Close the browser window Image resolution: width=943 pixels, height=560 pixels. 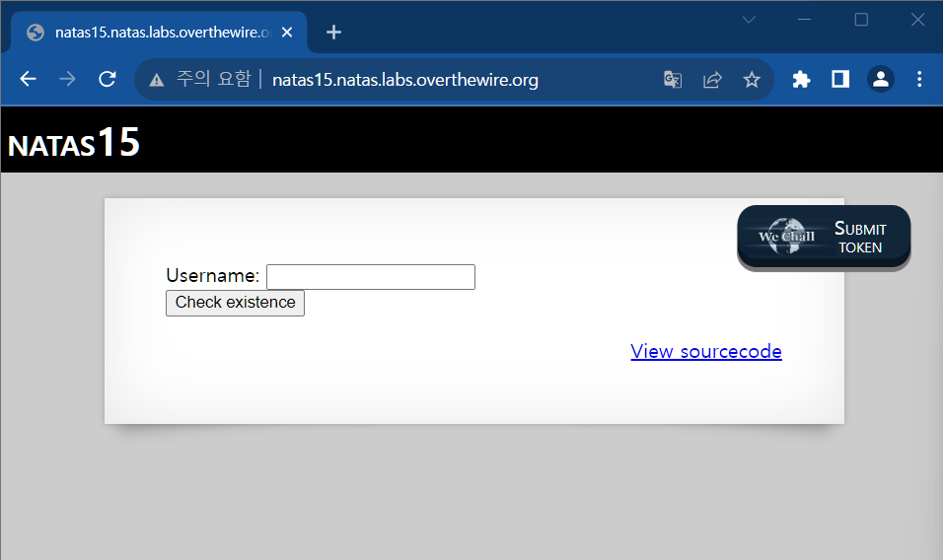click(917, 20)
